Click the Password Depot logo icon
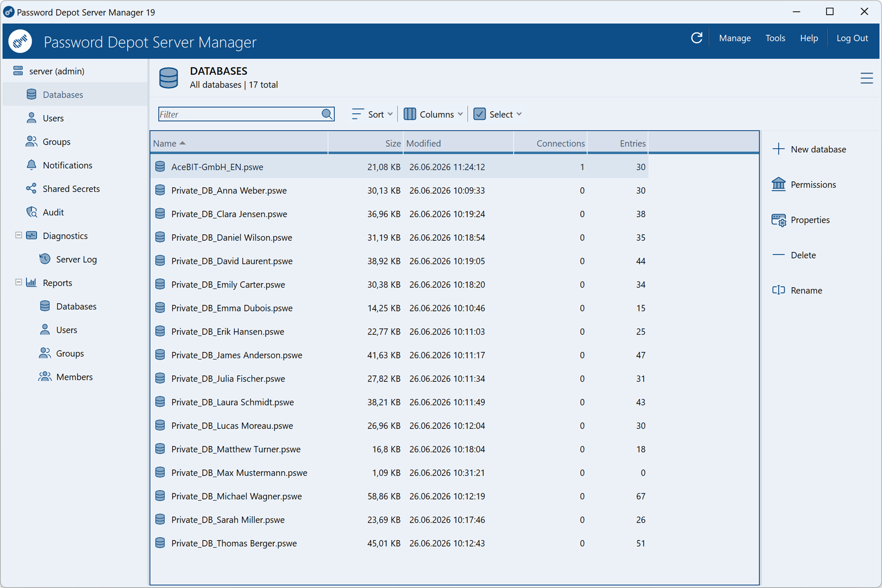The height and width of the screenshot is (588, 882). [20, 41]
